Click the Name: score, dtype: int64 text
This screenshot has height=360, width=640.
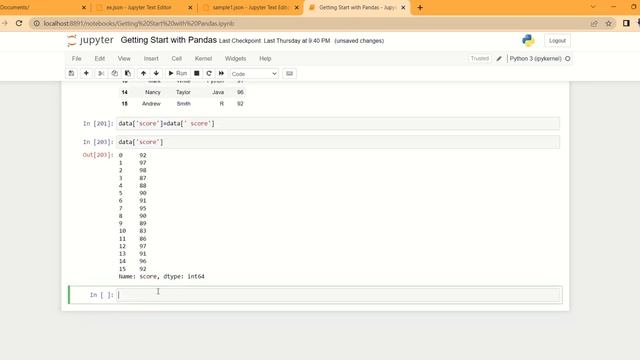click(162, 276)
